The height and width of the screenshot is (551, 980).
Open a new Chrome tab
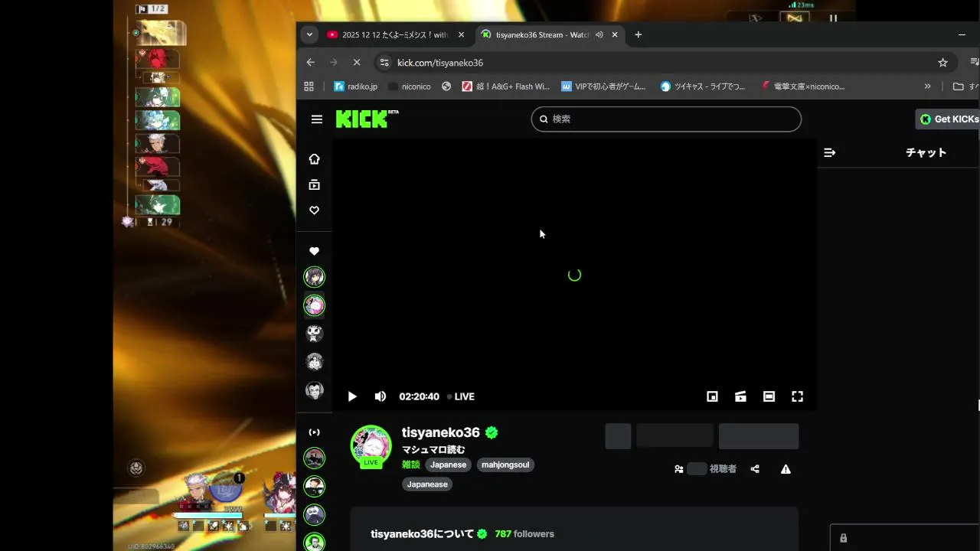coord(638,34)
